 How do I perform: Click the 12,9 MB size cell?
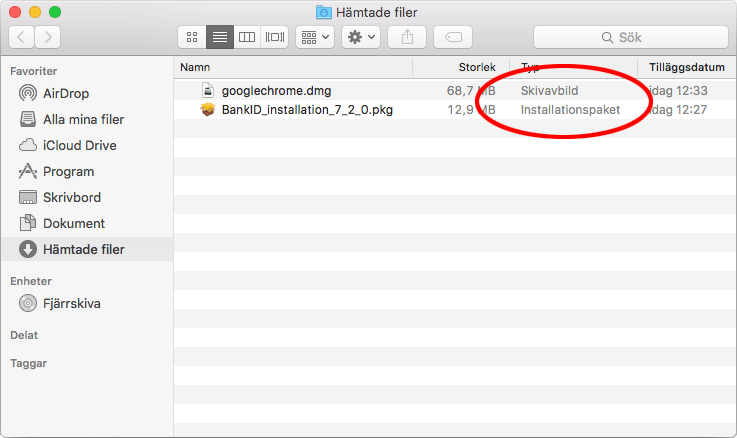coord(471,110)
